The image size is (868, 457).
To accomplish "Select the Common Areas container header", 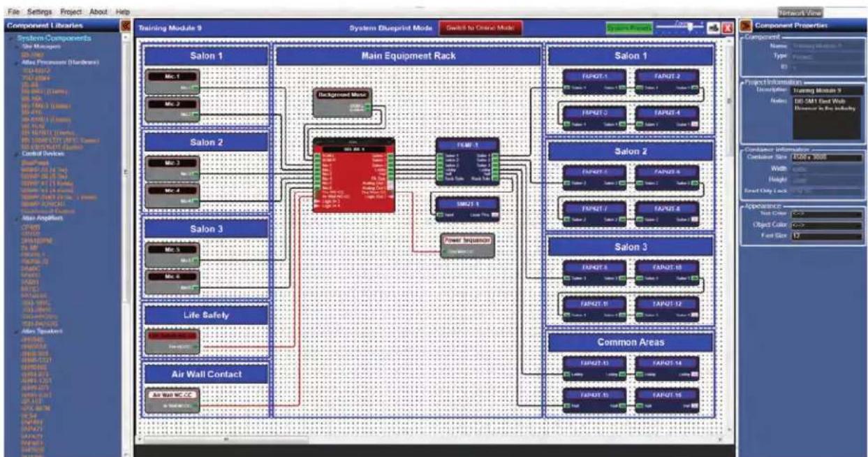I will click(x=631, y=343).
